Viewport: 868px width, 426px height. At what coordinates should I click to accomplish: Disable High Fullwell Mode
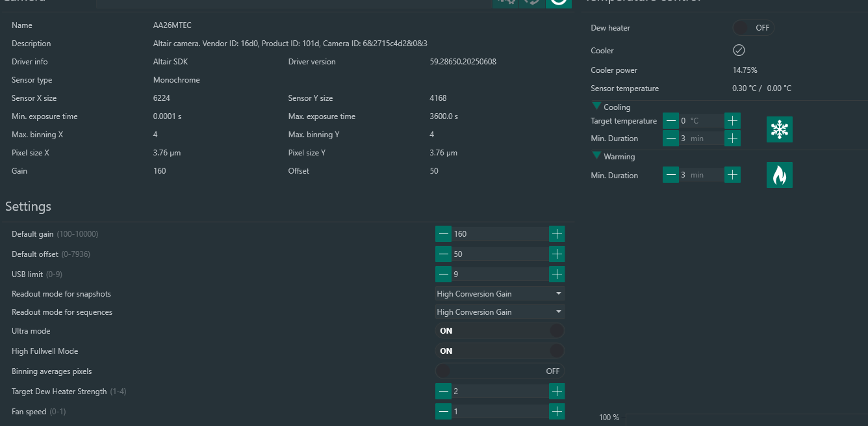point(500,351)
